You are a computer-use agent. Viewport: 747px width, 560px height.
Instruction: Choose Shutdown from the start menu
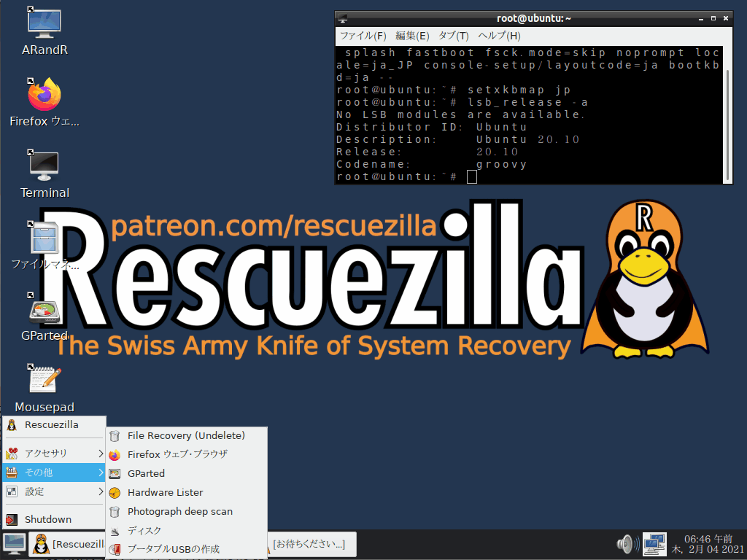point(54,519)
